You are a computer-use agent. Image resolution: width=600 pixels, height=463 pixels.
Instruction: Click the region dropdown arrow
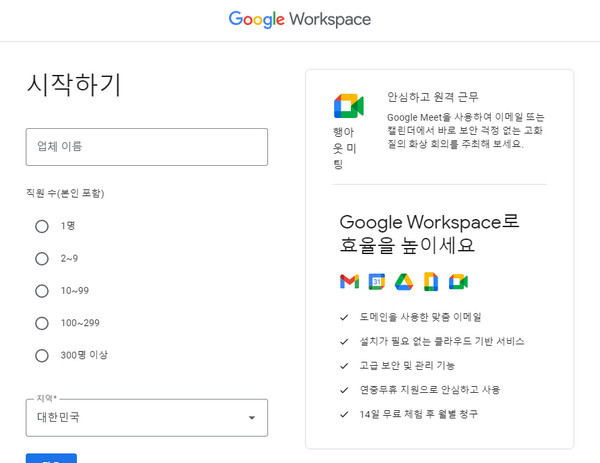click(x=252, y=417)
